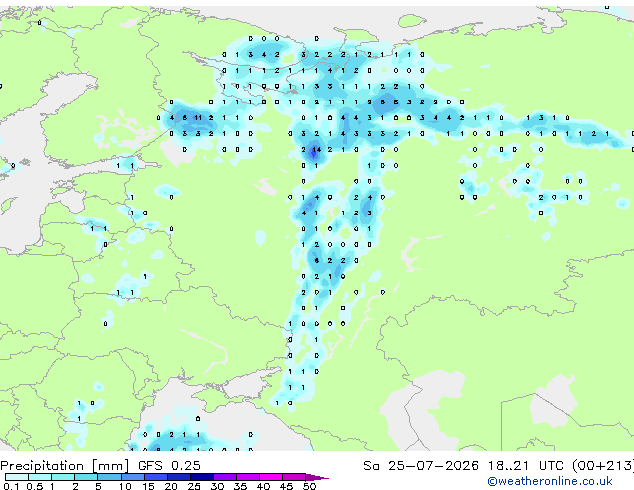This screenshot has height=490, width=634.
Task: Click the "GFS 0.25" model label
Action: coord(169,465)
